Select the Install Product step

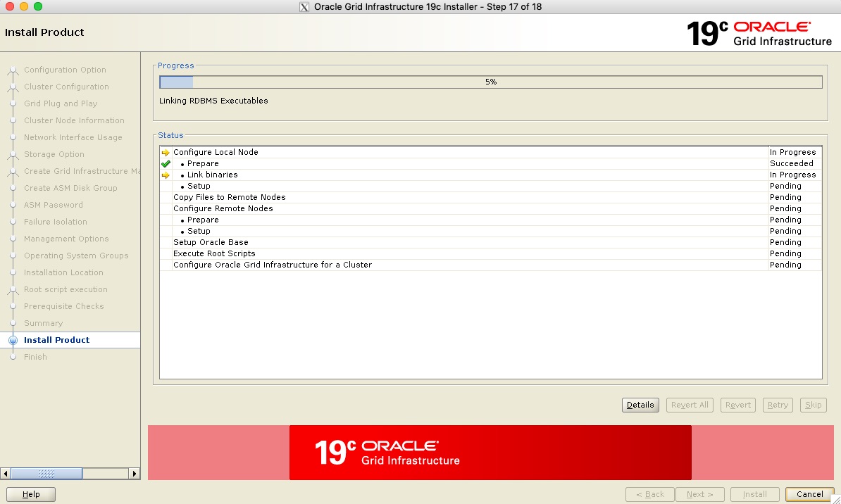tap(56, 340)
